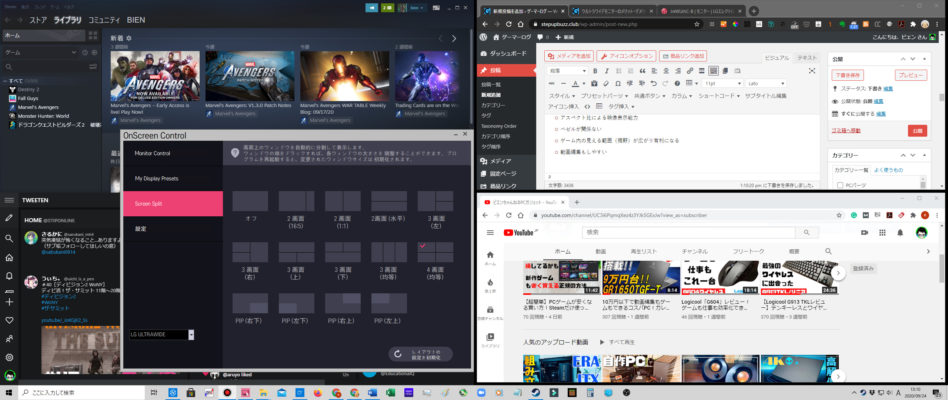Click YouTube create video camera icon
948x400 pixels.
click(865, 233)
